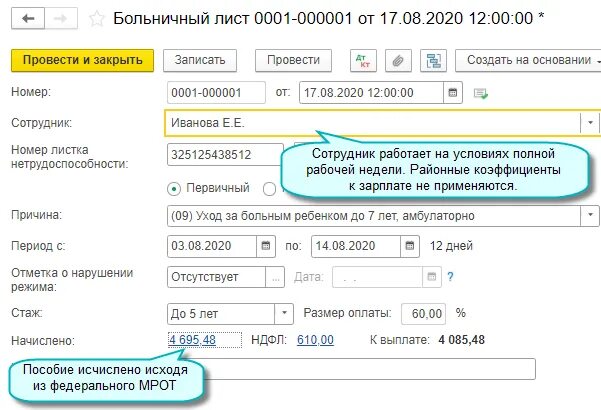601x410 pixels.
Task: Select the Первичный radio button
Action: pyautogui.click(x=174, y=189)
